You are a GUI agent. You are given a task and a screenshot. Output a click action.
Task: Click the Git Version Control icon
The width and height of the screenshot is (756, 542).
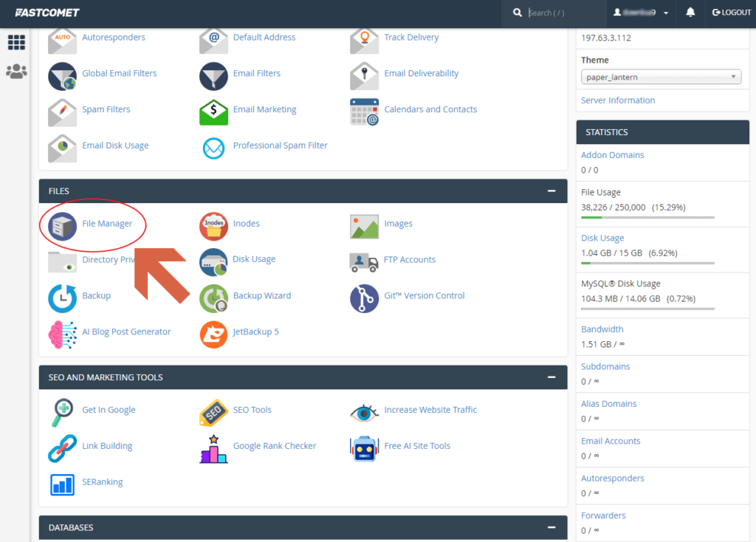pos(365,298)
